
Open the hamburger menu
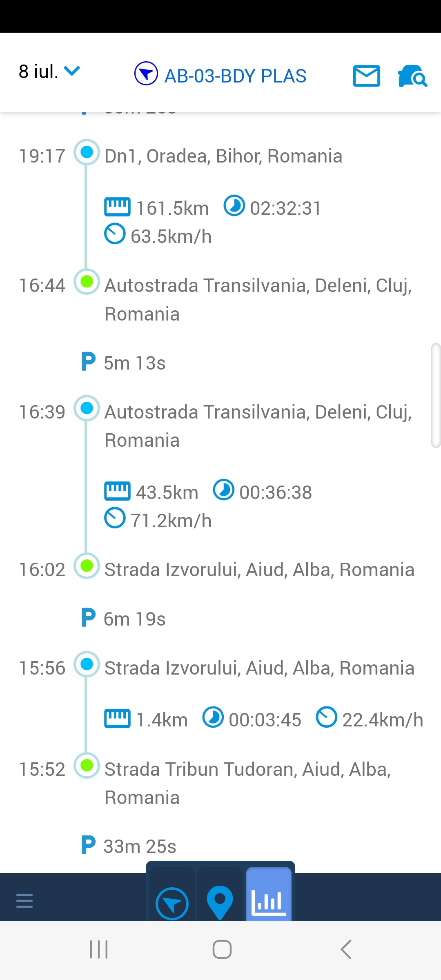pos(24,900)
